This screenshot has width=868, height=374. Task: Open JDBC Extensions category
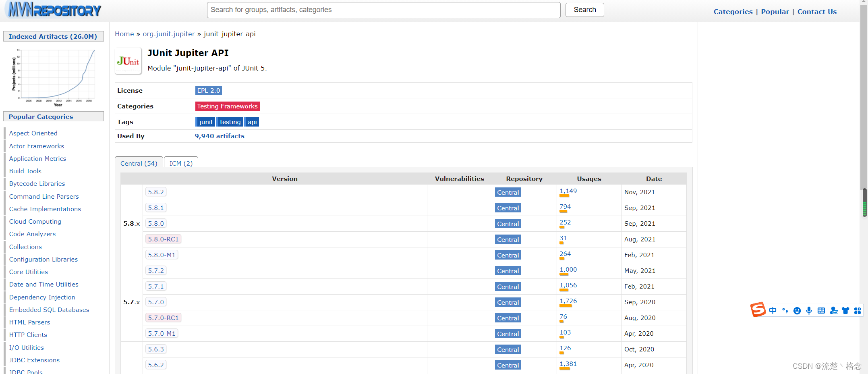[34, 360]
